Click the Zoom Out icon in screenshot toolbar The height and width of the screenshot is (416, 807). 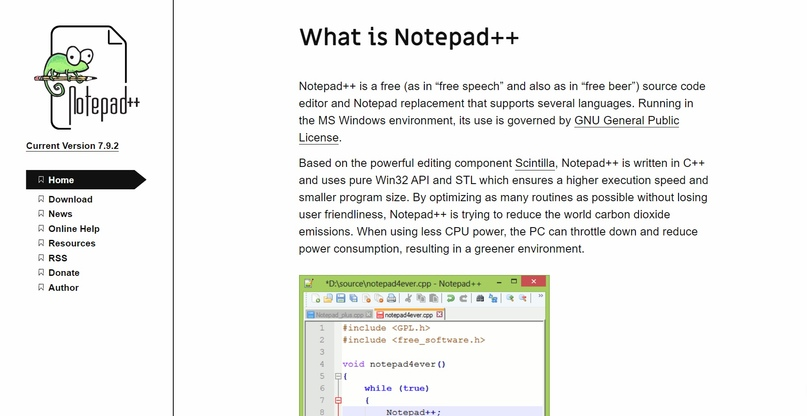523,298
